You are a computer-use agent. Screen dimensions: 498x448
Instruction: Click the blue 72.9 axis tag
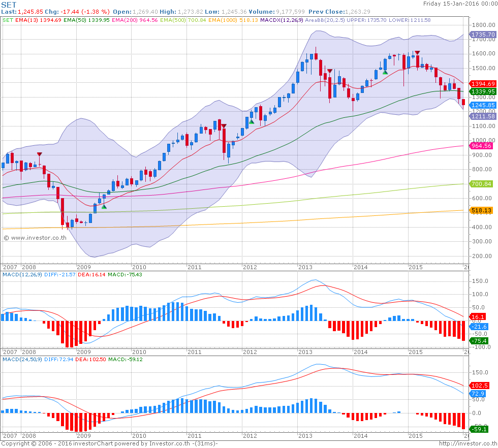pos(478,394)
